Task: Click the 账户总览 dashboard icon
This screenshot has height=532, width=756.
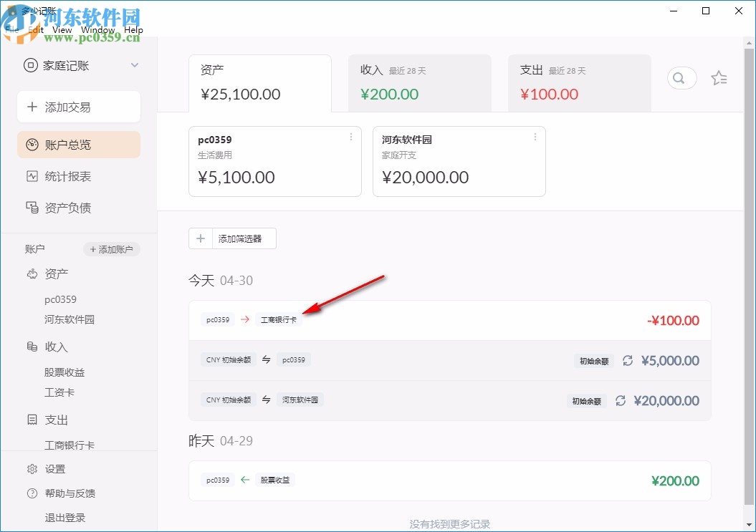Action: coord(32,145)
